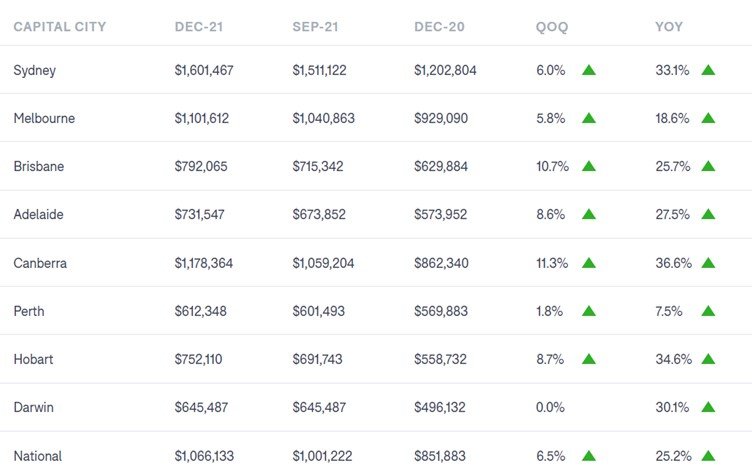Select the Canberra city name
Image resolution: width=752 pixels, height=471 pixels.
[41, 263]
